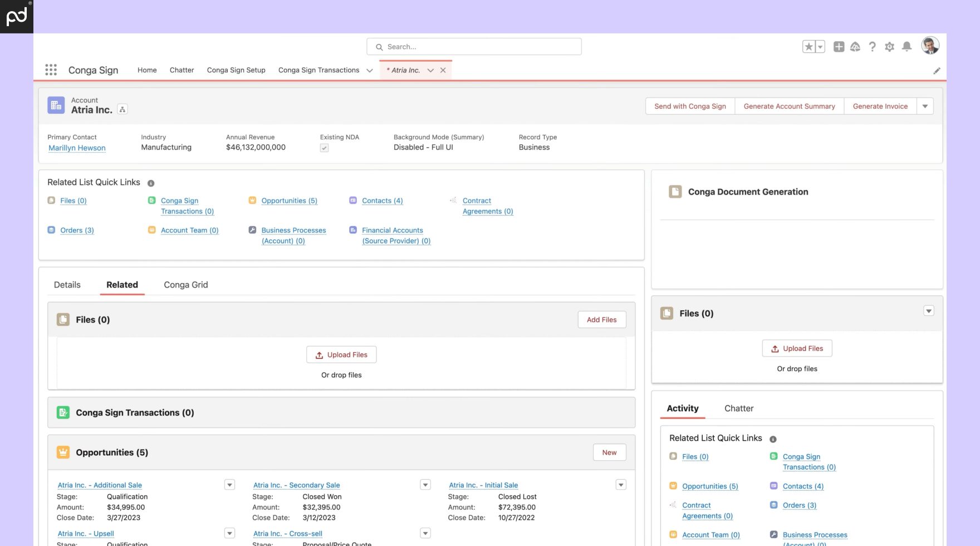Toggle the Existing NDA checkbox

click(324, 148)
